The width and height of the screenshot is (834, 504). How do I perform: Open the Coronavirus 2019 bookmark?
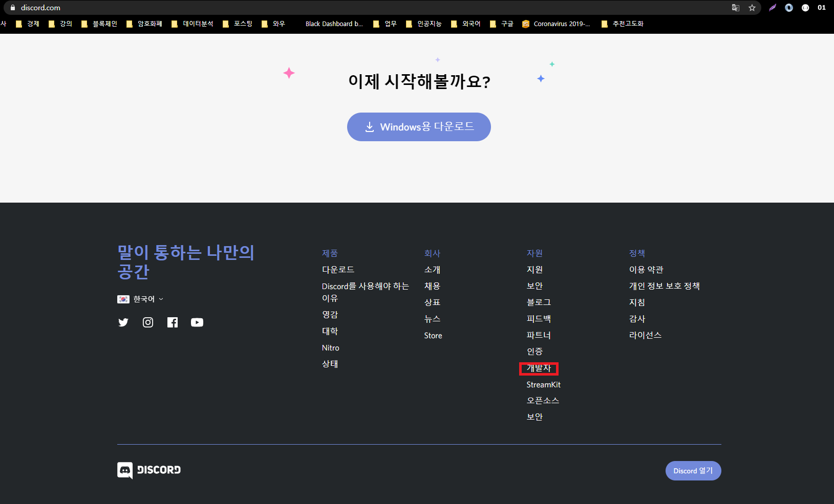click(x=557, y=24)
